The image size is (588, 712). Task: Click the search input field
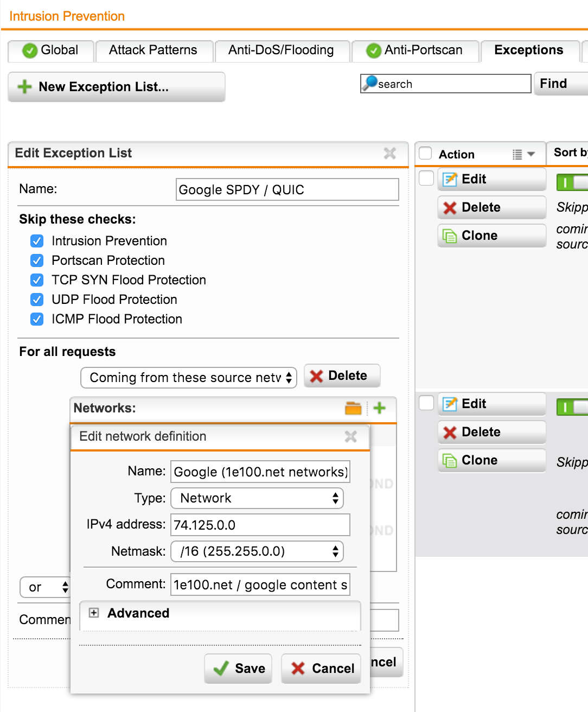point(446,84)
